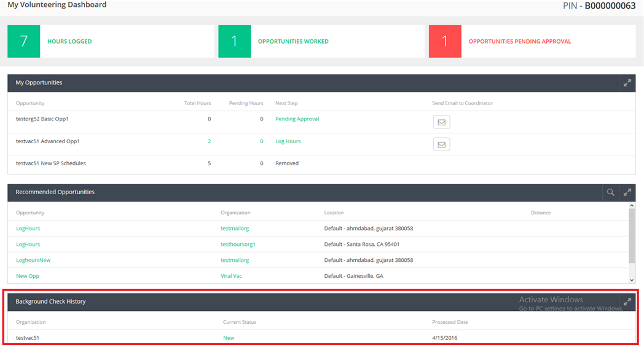Open total hours value 2 for Advanced Opp1
The height and width of the screenshot is (346, 644).
[209, 141]
